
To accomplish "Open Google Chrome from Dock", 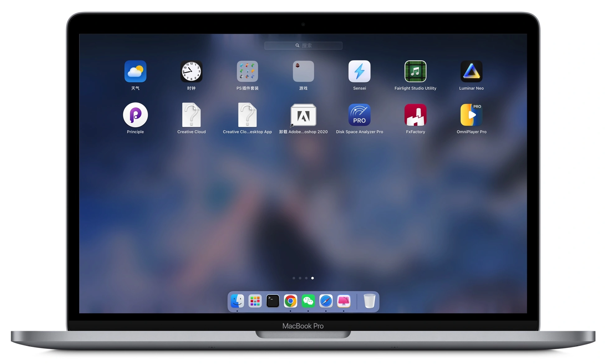I will click(290, 301).
